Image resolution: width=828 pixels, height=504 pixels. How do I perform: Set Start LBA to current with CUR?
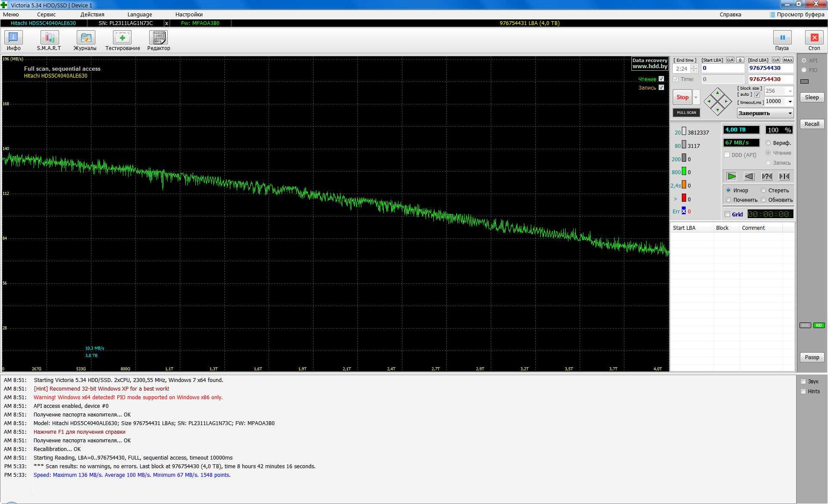tap(730, 60)
